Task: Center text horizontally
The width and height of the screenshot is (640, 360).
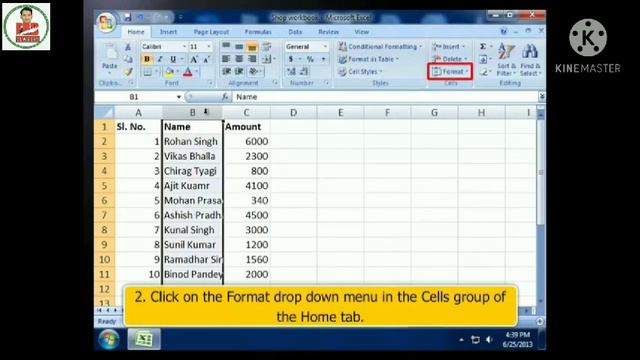Action: (239, 59)
